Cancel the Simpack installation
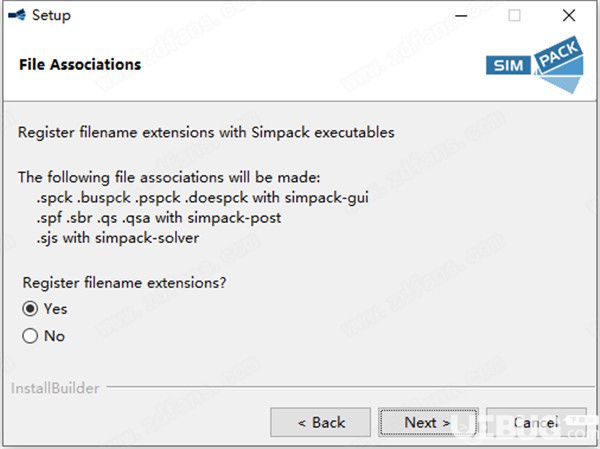Image resolution: width=600 pixels, height=449 pixels. (536, 422)
